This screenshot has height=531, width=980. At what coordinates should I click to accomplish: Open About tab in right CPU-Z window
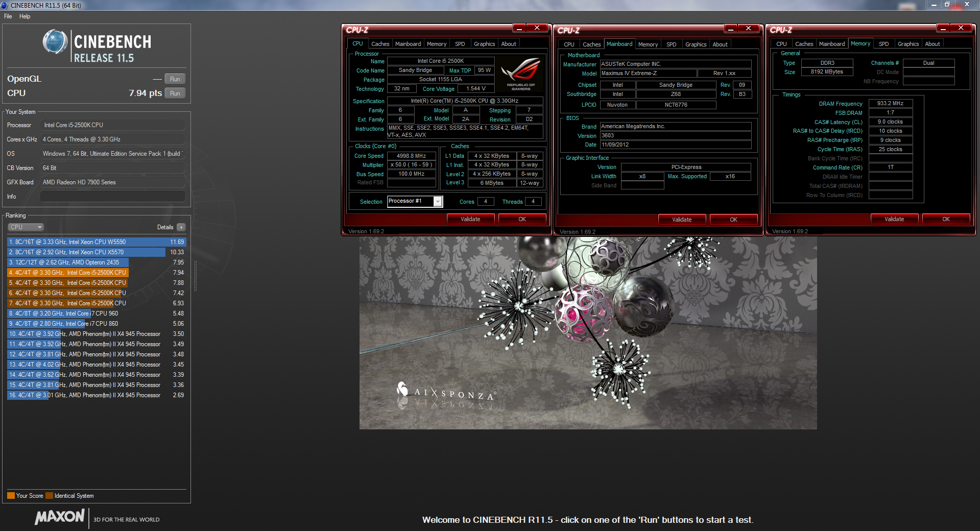[933, 44]
